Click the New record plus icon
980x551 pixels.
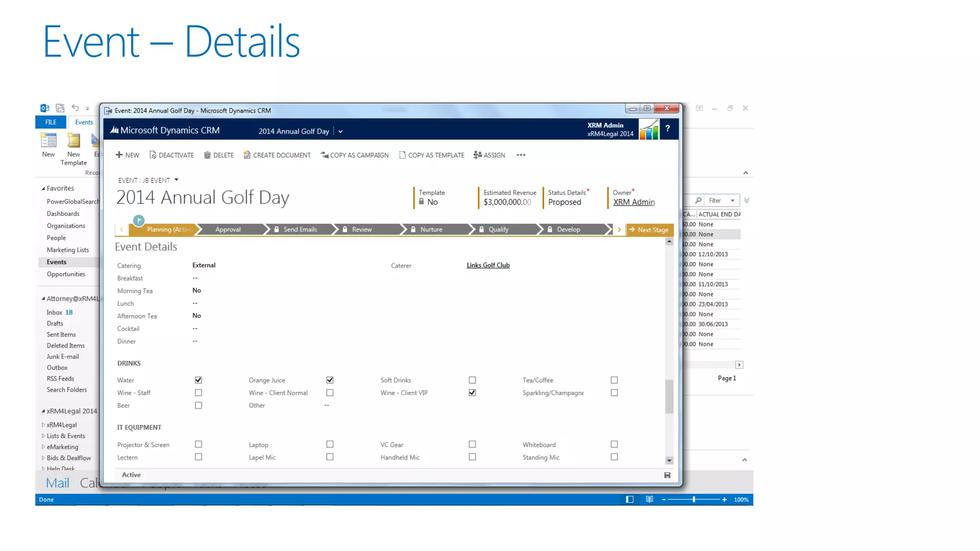coord(119,155)
